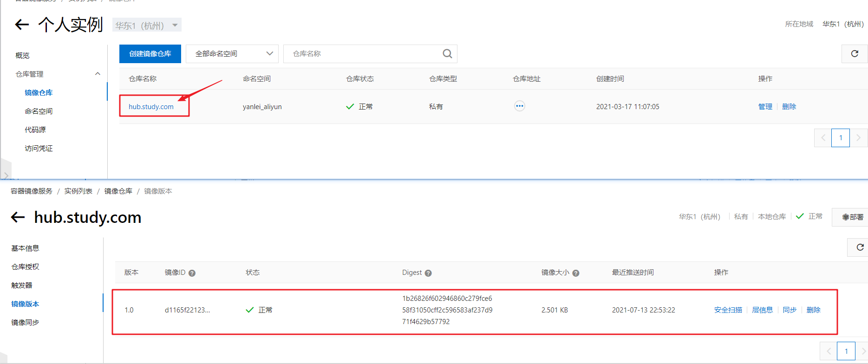868x364 pixels.
Task: Go back using arrow beside hub.study.com title
Action: click(18, 217)
